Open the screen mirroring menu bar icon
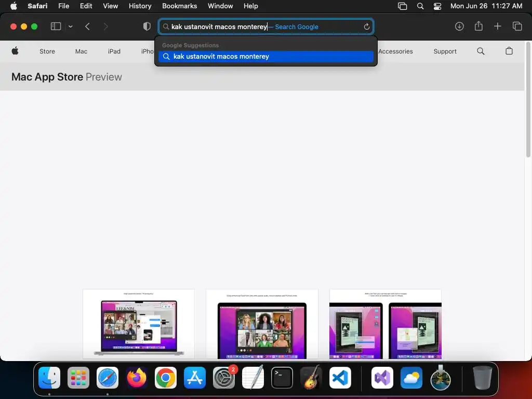 coord(402,6)
